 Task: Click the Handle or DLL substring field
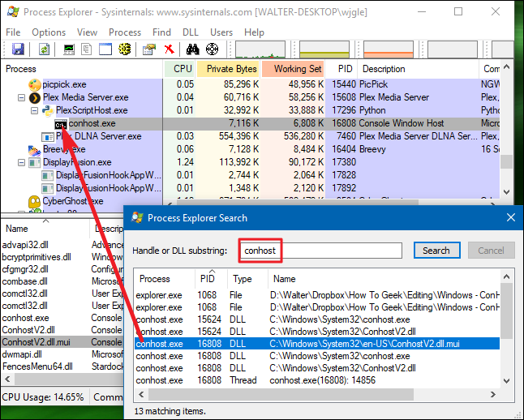tap(320, 251)
